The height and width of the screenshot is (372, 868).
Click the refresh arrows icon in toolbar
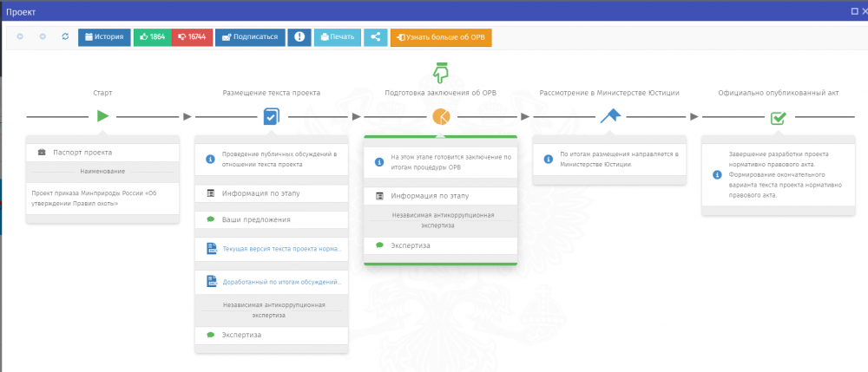(x=65, y=37)
